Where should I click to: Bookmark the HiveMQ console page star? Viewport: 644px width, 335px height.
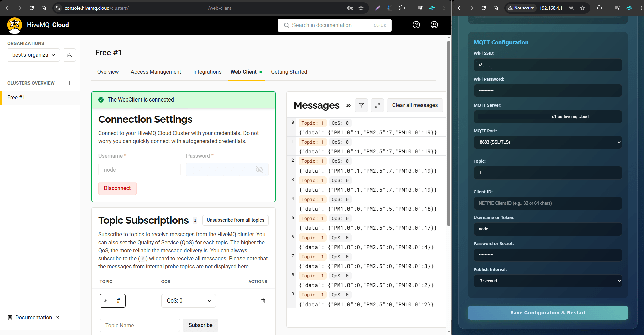tap(361, 8)
